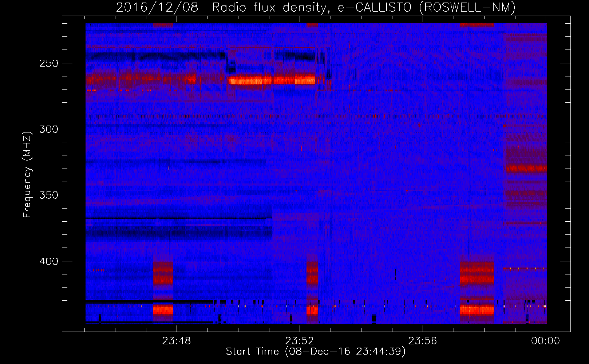Screen dimensions: 589x364
Task: Click the 00:00 time axis label
Action: tap(545, 341)
